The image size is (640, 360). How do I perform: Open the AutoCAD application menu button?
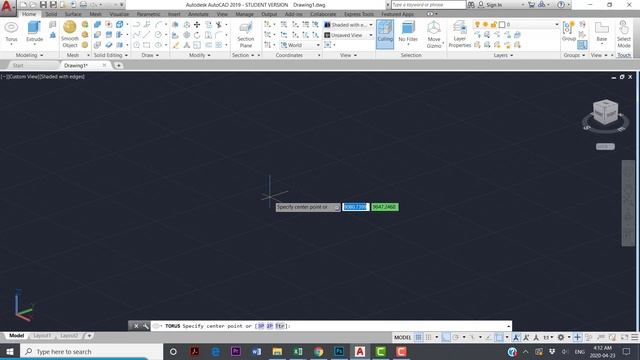[7, 7]
